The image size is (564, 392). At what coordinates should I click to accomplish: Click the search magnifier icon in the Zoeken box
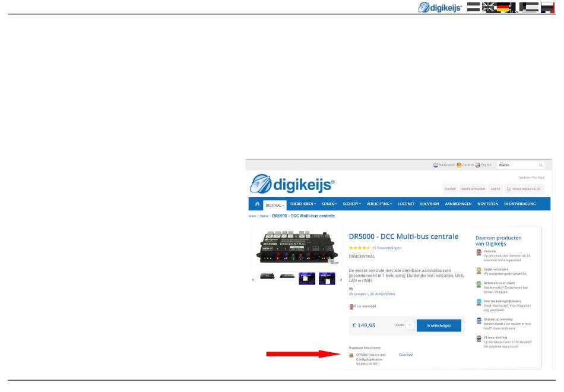pos(541,165)
